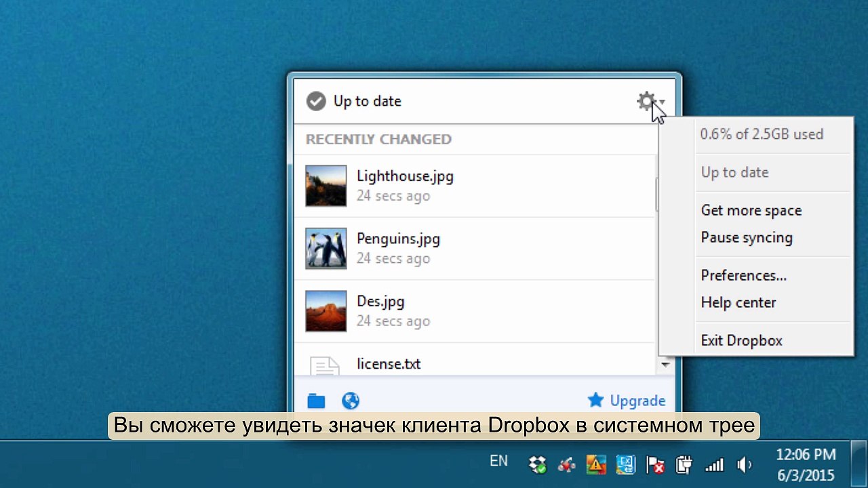The height and width of the screenshot is (488, 868).
Task: Open Lighthouse.jpg thumbnail
Action: point(326,186)
